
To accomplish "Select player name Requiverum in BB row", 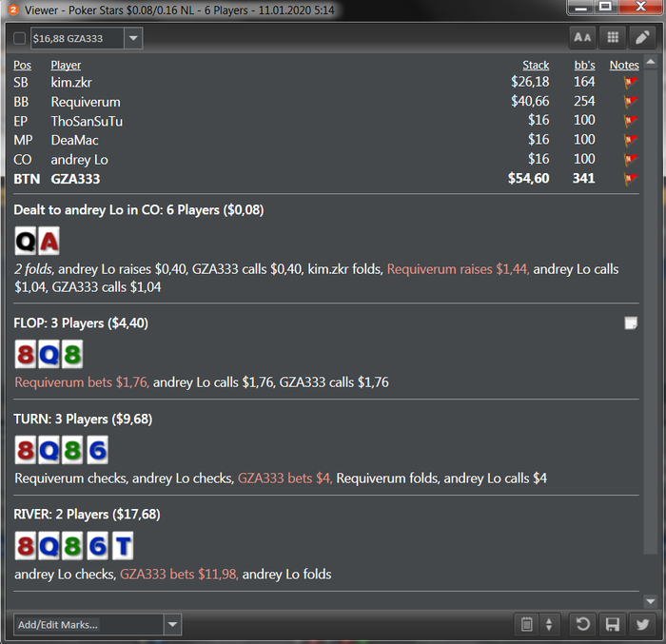I will tap(86, 102).
